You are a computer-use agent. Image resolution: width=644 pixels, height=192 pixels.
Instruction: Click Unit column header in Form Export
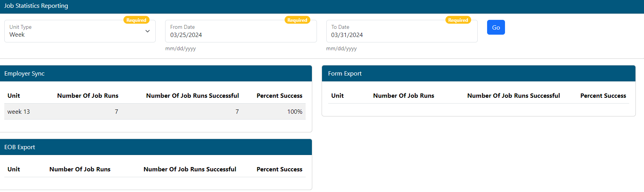click(x=337, y=96)
